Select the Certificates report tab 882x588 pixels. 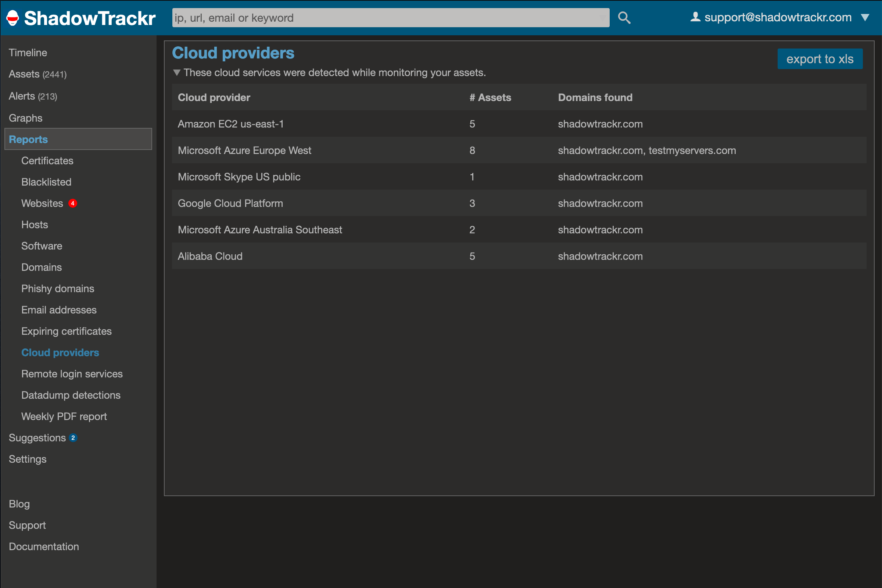[x=47, y=160]
